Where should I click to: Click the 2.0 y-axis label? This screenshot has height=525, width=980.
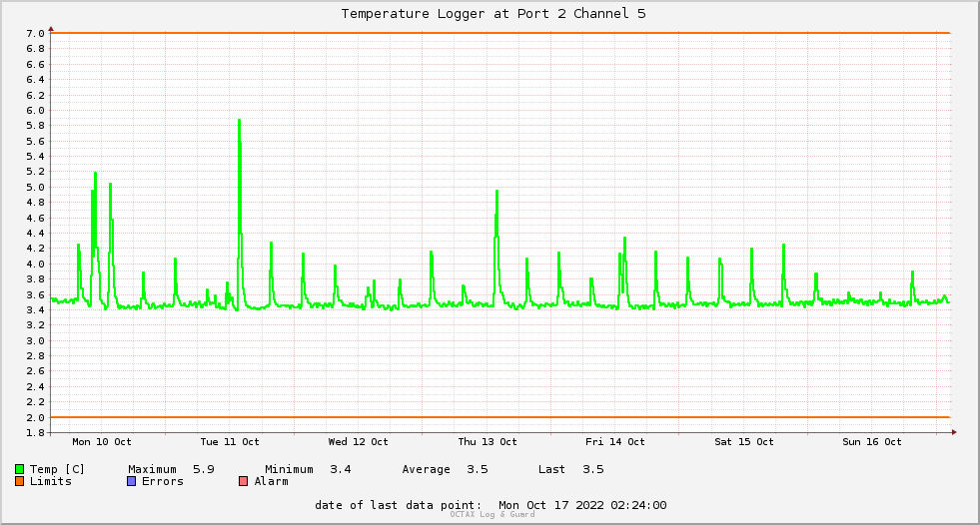pyautogui.click(x=36, y=417)
